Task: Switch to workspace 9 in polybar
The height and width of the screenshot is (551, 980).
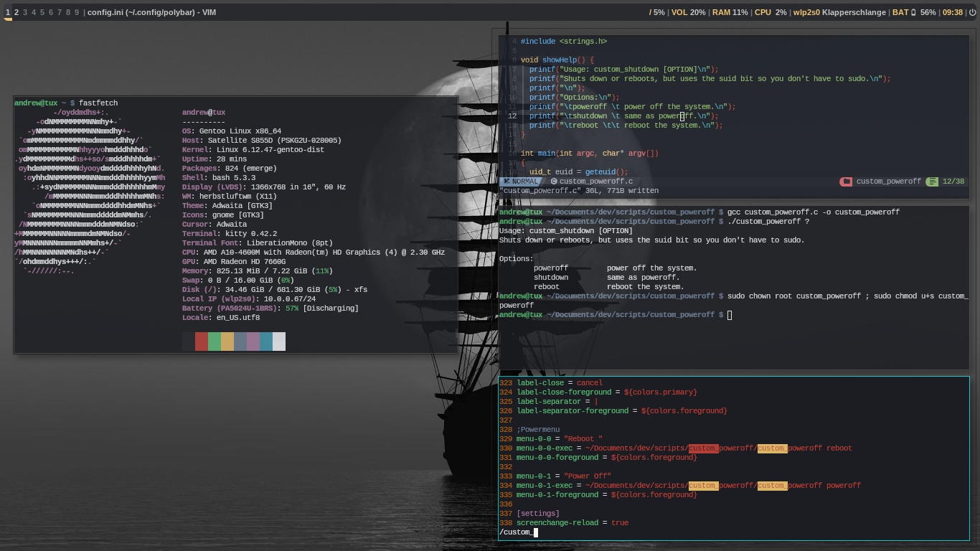Action: 77,12
